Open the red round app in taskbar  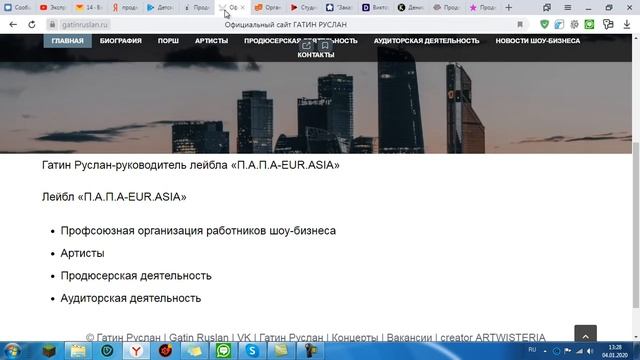(x=165, y=351)
